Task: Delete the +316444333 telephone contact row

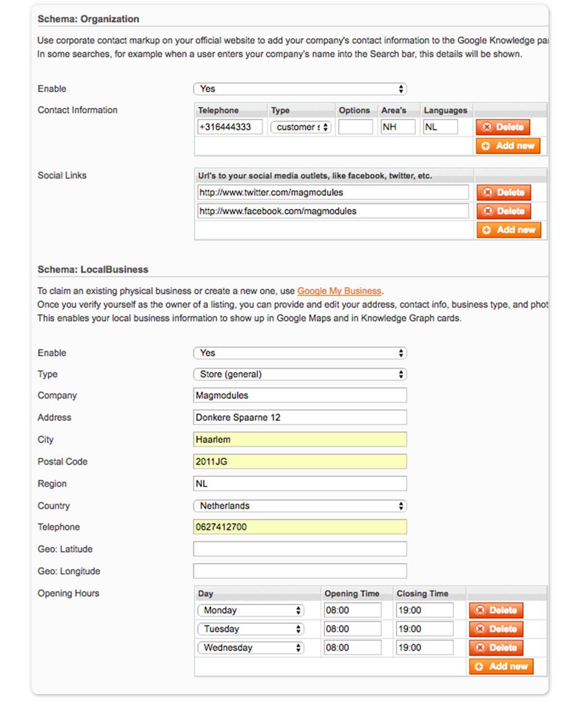Action: click(502, 127)
